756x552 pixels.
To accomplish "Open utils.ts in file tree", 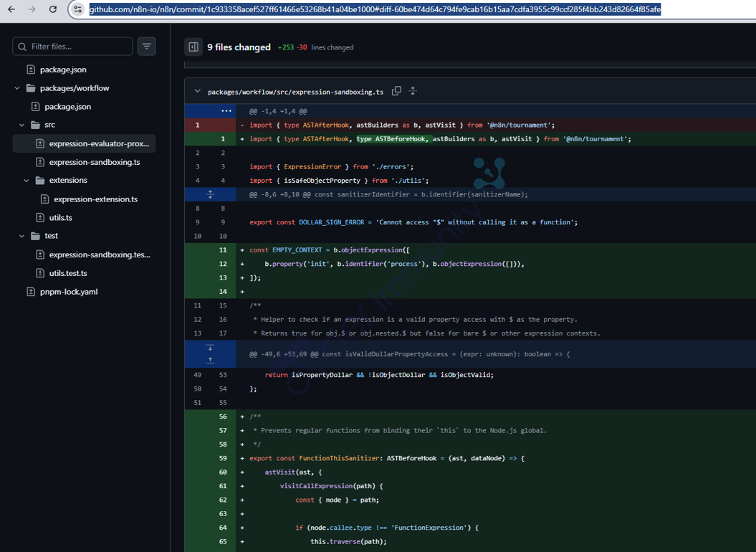I will [61, 218].
